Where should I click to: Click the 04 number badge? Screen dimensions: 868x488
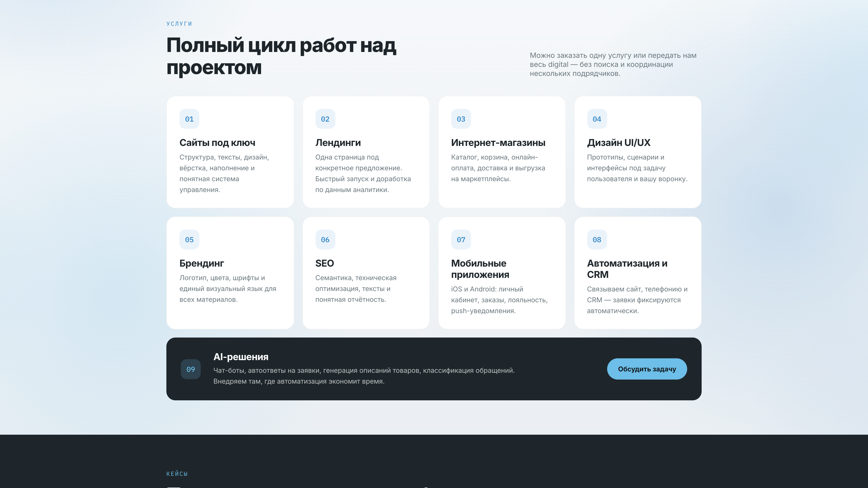[597, 119]
